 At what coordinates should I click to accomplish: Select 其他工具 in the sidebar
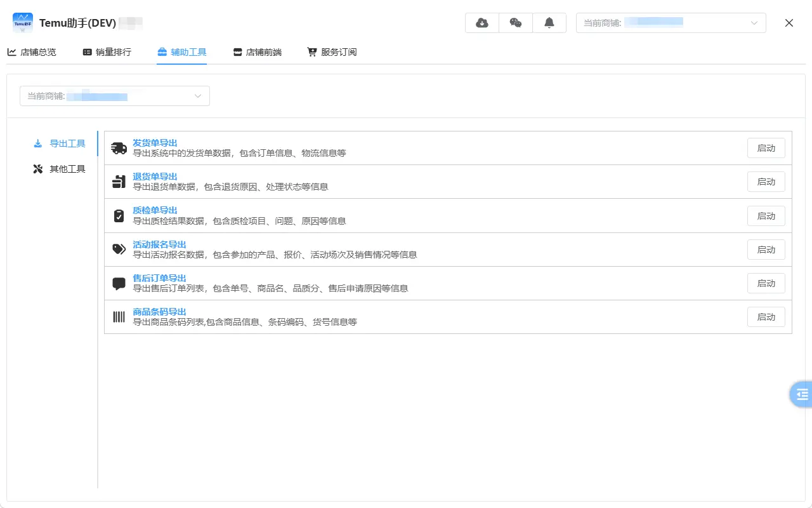[x=67, y=168]
